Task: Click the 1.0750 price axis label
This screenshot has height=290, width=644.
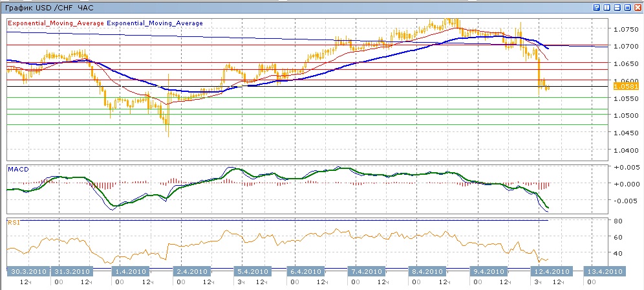Action: pyautogui.click(x=625, y=29)
